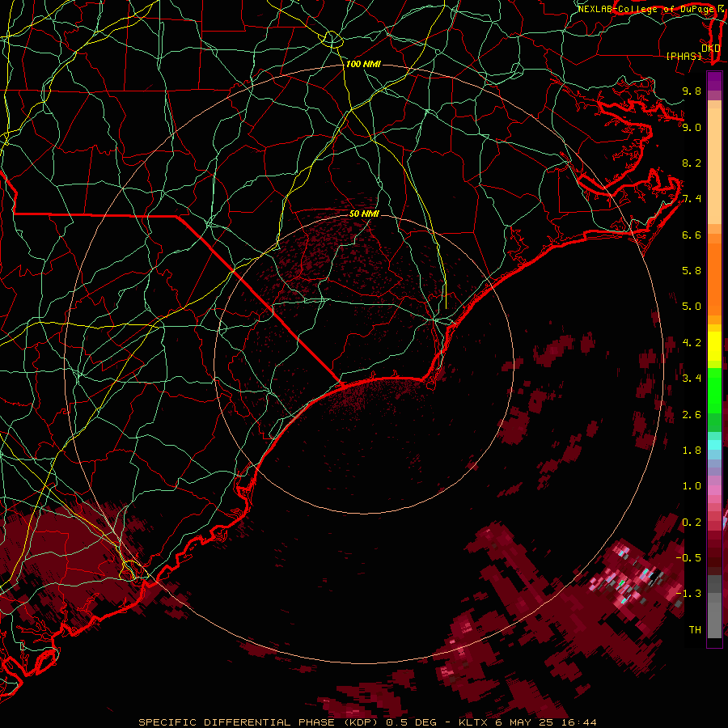This screenshot has height=728, width=728.
Task: Click the 9.0 value on the color scale
Action: 692,127
